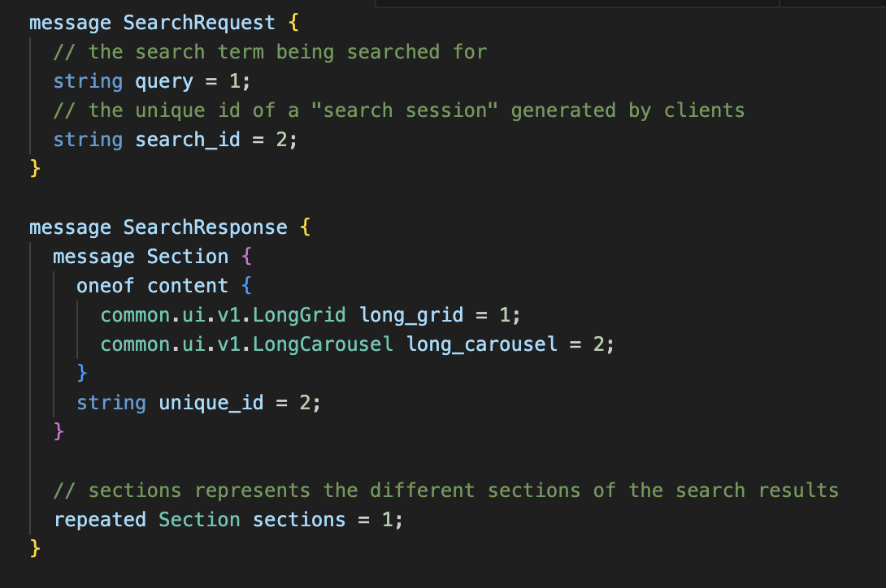Click the pink closing brace of Section
The width and height of the screenshot is (886, 588).
[59, 432]
